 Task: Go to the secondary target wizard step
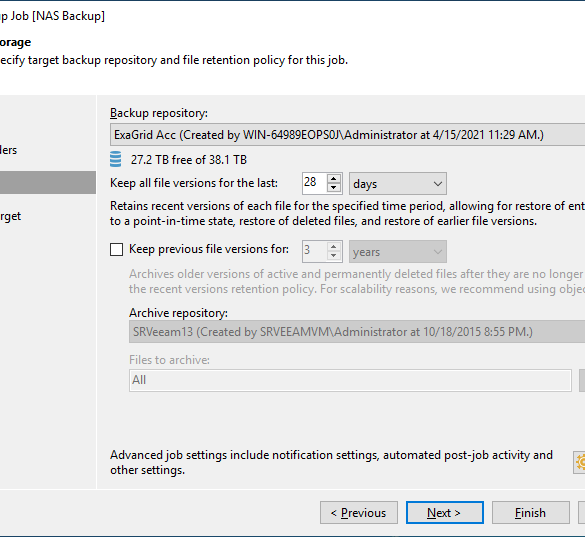pyautogui.click(x=10, y=216)
